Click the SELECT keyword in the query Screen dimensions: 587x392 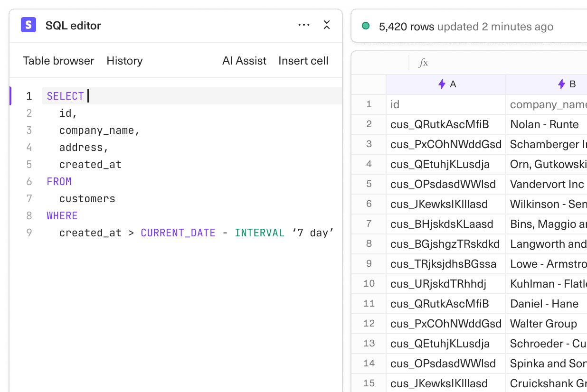65,96
